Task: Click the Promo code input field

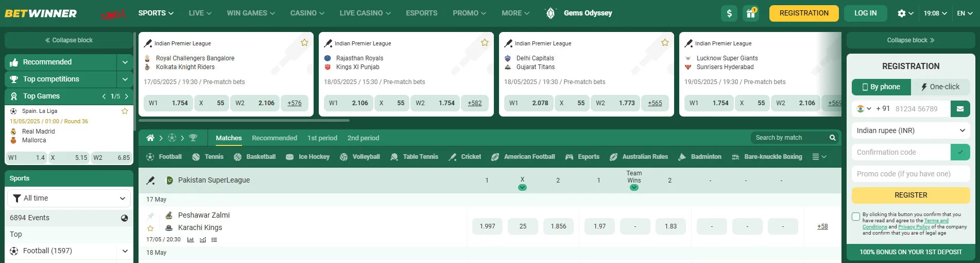Action: click(910, 174)
